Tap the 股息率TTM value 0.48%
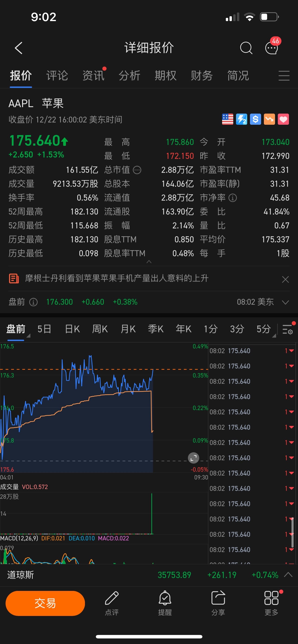 coord(183,254)
